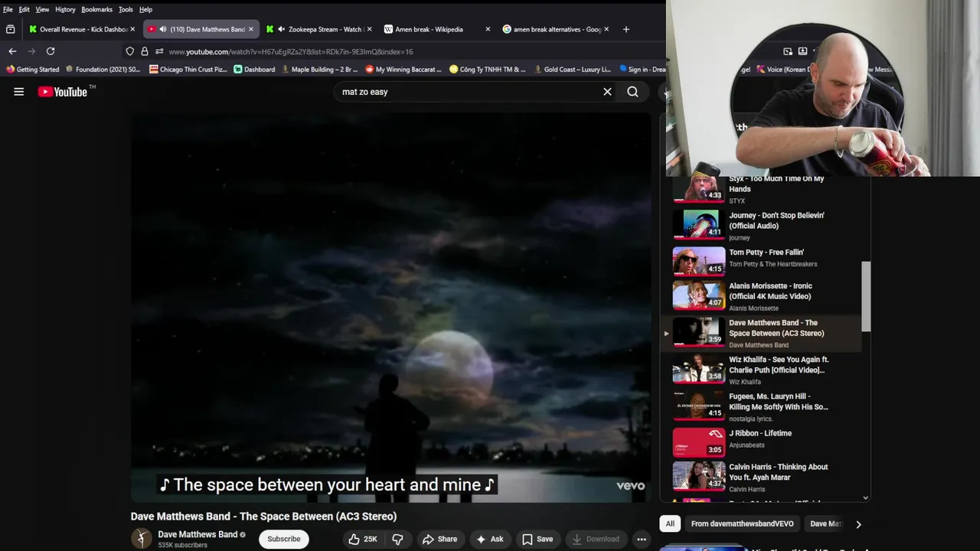
Task: Open the Tools menu
Action: click(x=126, y=9)
